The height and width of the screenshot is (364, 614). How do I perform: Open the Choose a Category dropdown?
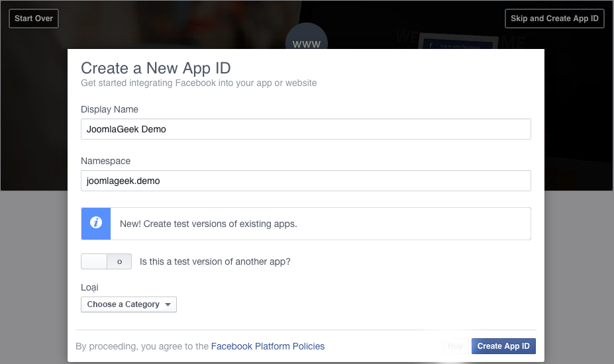pyautogui.click(x=129, y=304)
